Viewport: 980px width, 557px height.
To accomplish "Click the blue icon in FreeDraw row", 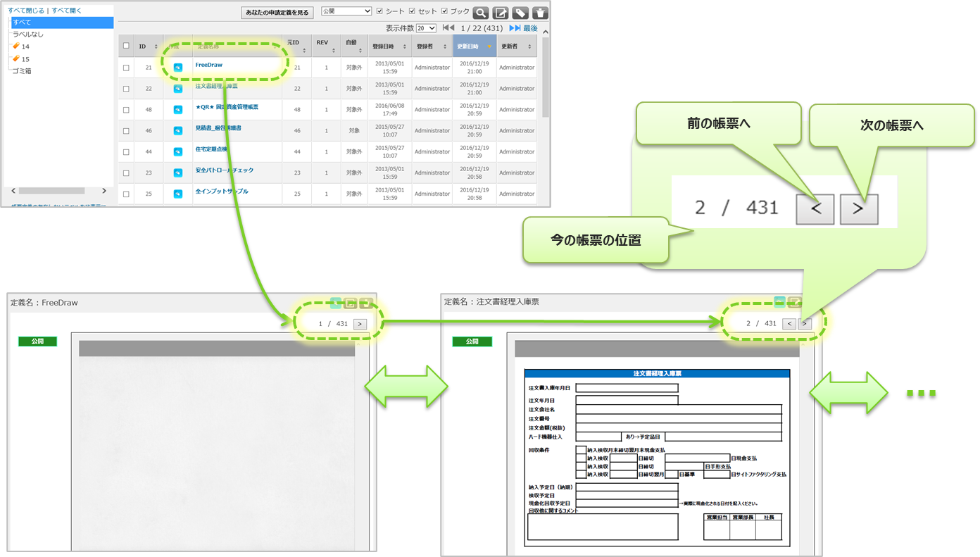I will click(178, 68).
